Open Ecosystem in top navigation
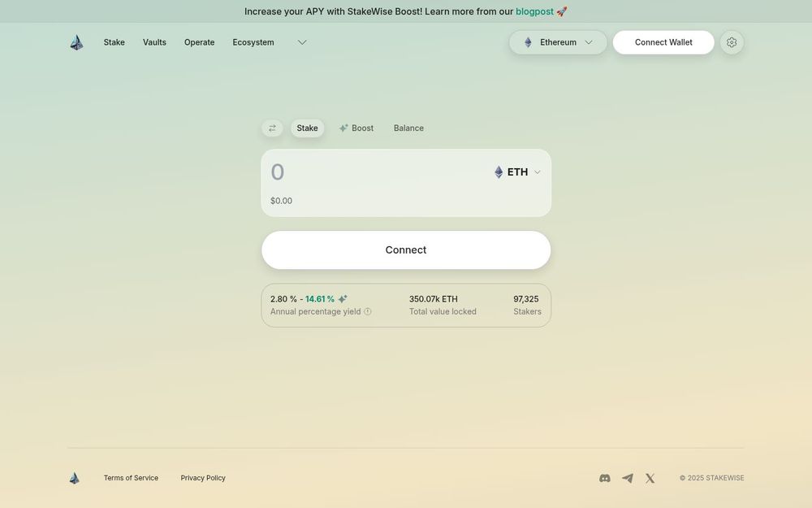Viewport: 812px width, 508px height. [x=253, y=42]
